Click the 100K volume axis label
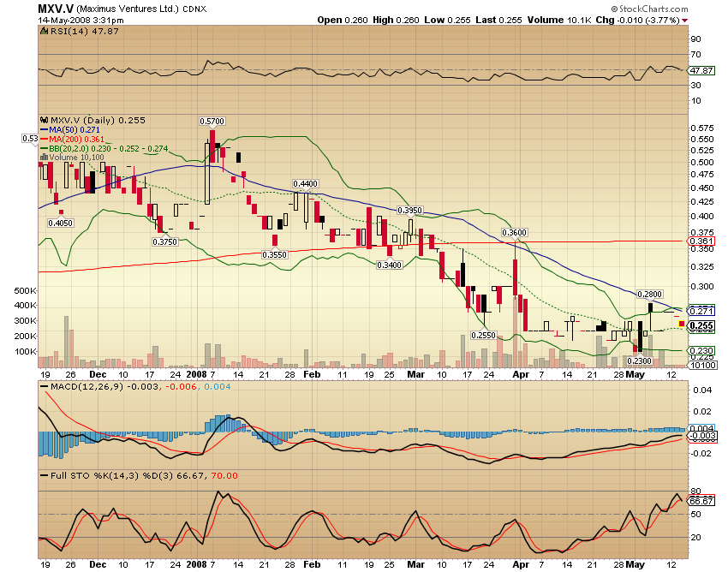The height and width of the screenshot is (572, 728). pos(26,351)
